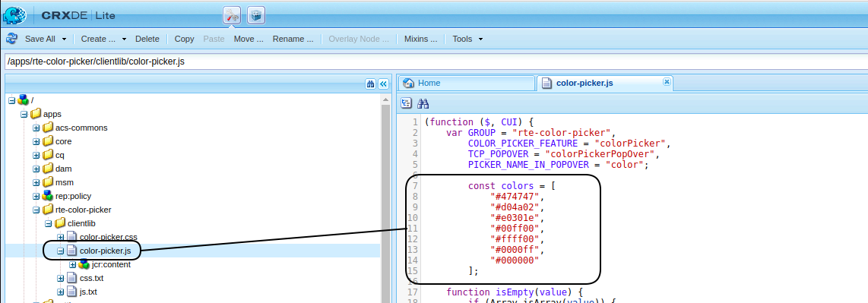Image resolution: width=868 pixels, height=303 pixels.
Task: Click the CRXDE Lite logo icon
Action: [x=15, y=15]
